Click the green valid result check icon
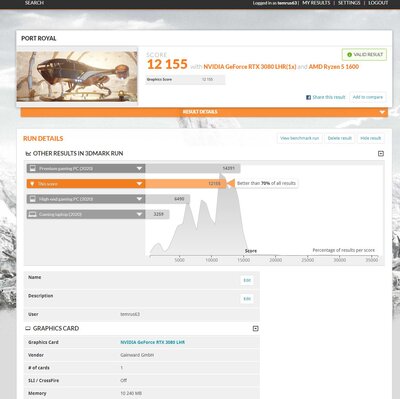This screenshot has height=399, width=400. coord(349,55)
